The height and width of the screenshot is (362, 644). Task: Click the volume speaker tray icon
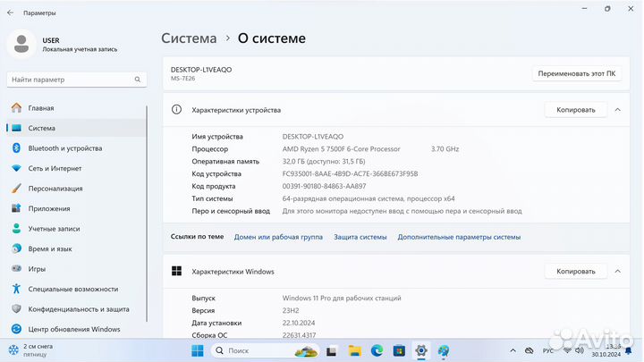tap(580, 350)
